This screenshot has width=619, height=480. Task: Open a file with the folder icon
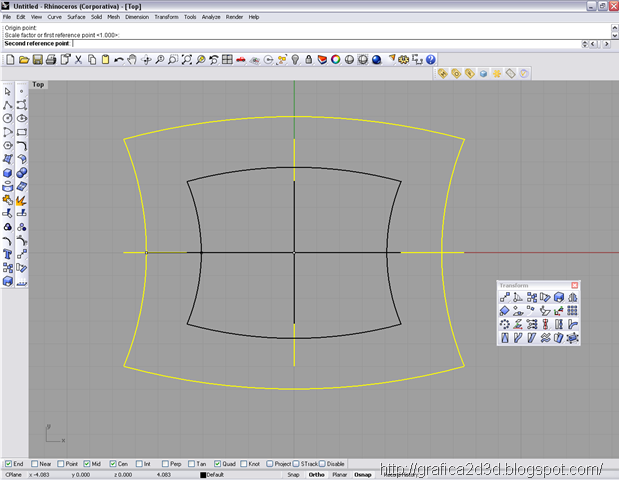pyautogui.click(x=24, y=60)
